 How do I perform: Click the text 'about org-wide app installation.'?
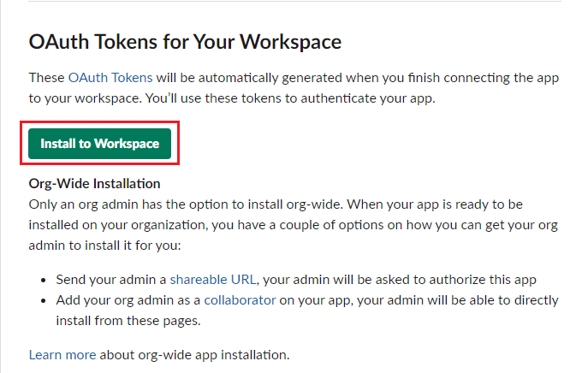tap(194, 355)
